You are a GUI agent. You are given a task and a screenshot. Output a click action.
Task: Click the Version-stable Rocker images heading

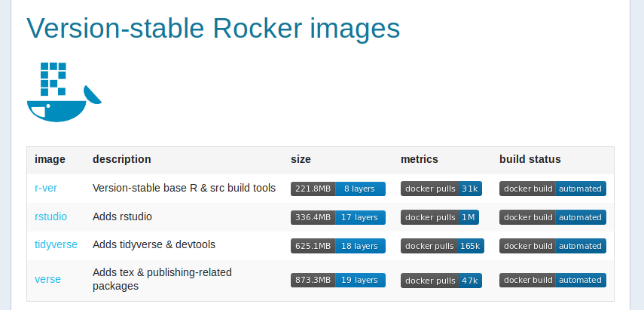click(213, 28)
